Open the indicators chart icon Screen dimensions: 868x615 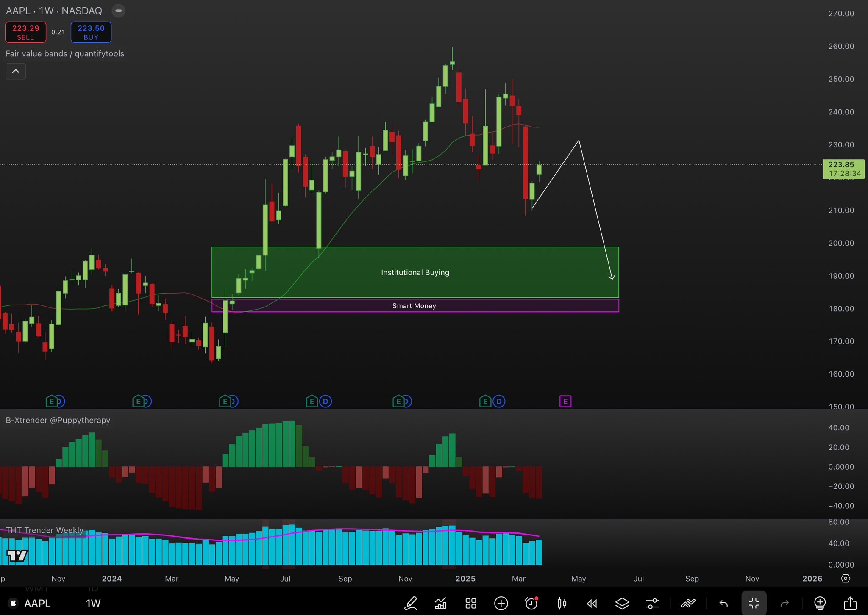(441, 603)
